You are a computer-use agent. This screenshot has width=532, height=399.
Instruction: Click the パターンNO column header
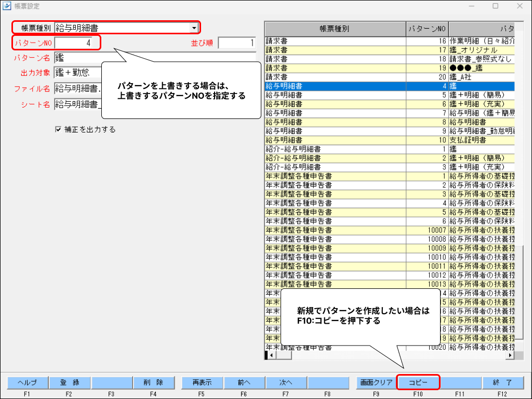427,29
